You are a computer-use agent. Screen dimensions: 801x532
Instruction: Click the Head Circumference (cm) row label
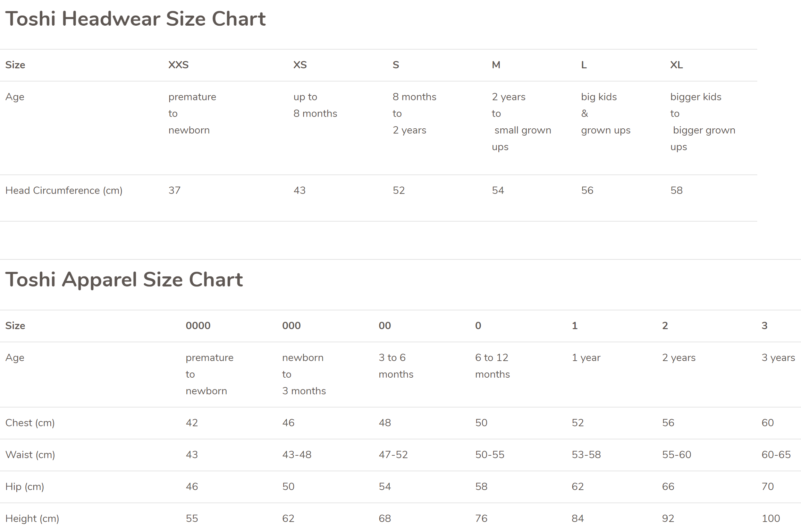pos(64,190)
